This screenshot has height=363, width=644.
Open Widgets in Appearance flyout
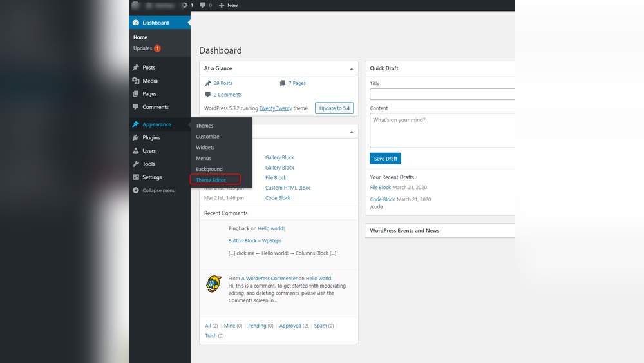click(x=205, y=148)
